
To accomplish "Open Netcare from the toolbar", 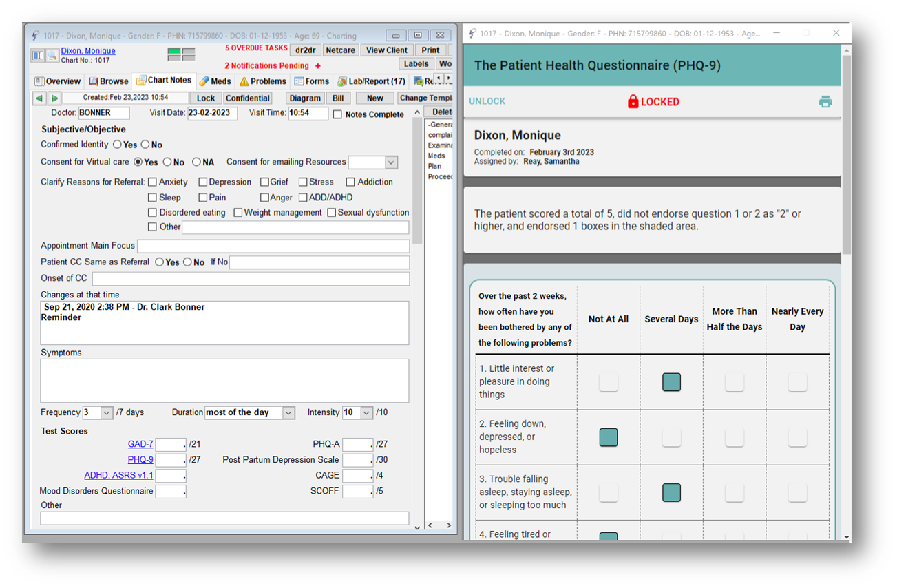I will (340, 50).
